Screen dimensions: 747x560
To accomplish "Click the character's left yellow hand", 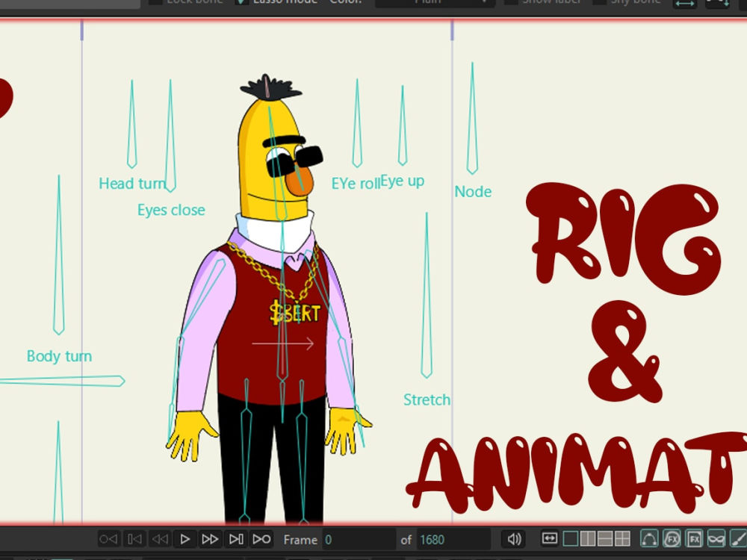I will point(190,437).
